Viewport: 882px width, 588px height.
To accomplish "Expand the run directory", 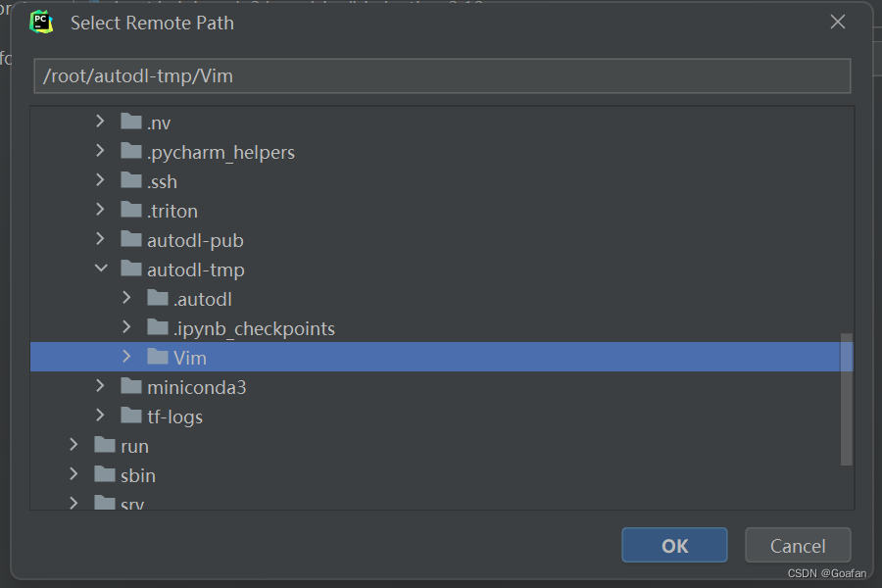I will coord(73,445).
